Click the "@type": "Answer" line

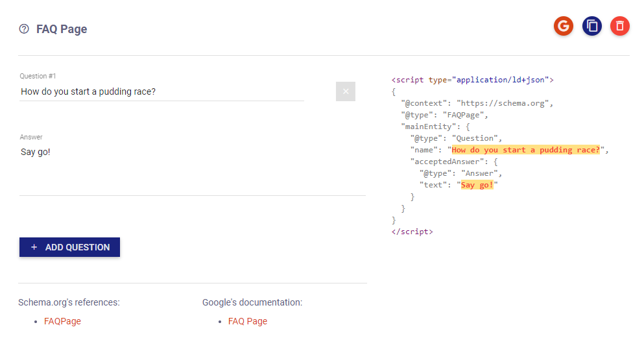460,173
